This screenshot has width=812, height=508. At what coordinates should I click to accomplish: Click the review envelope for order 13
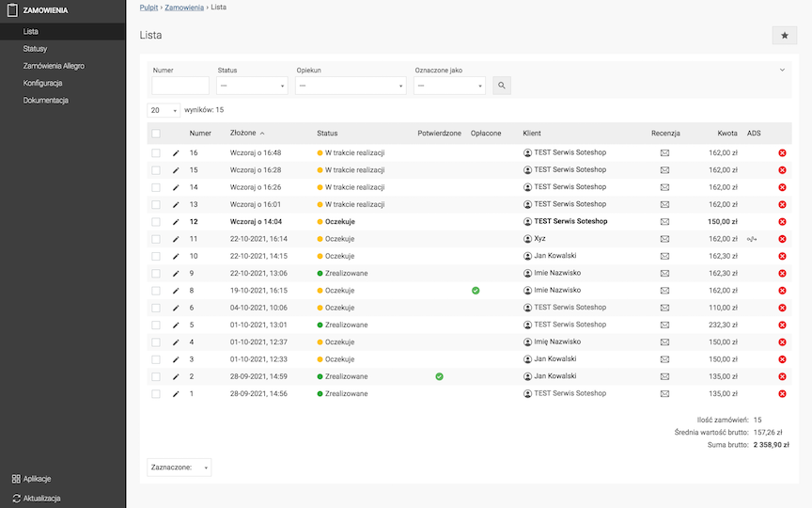pos(664,204)
